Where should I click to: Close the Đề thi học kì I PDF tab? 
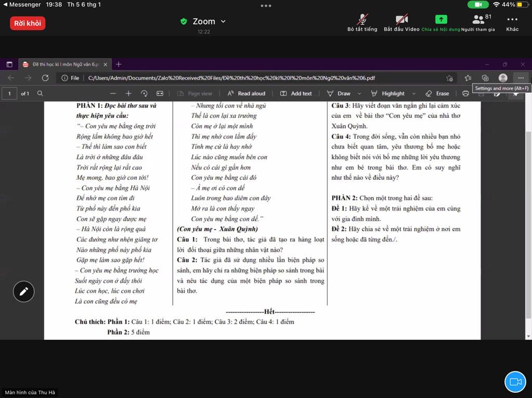click(x=105, y=64)
